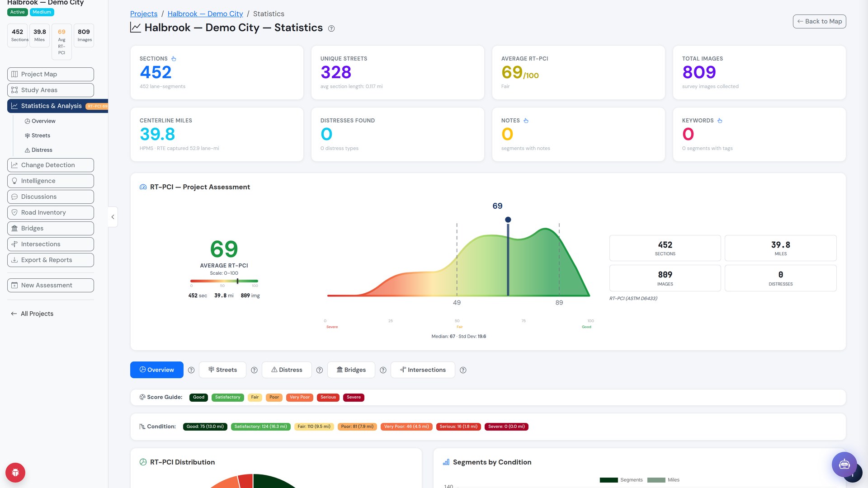Click the Back to Map button
The height and width of the screenshot is (488, 868).
coord(819,21)
